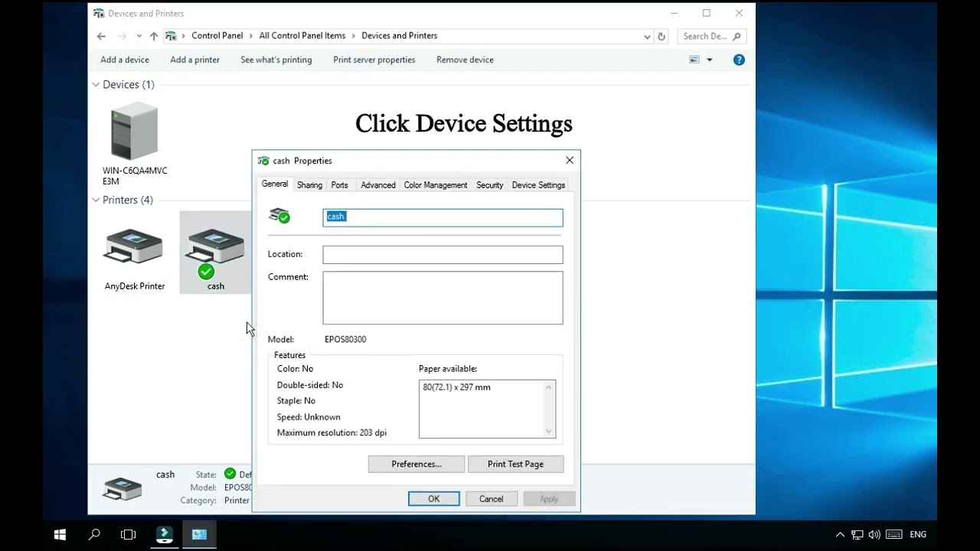This screenshot has width=980, height=551.
Task: Click the paper list scroll down arrow
Action: [x=548, y=432]
